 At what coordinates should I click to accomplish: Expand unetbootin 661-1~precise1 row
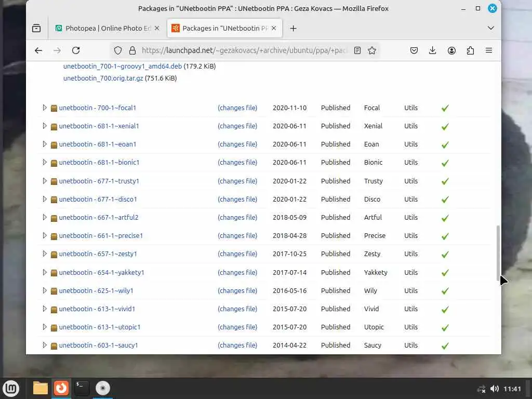click(45, 235)
